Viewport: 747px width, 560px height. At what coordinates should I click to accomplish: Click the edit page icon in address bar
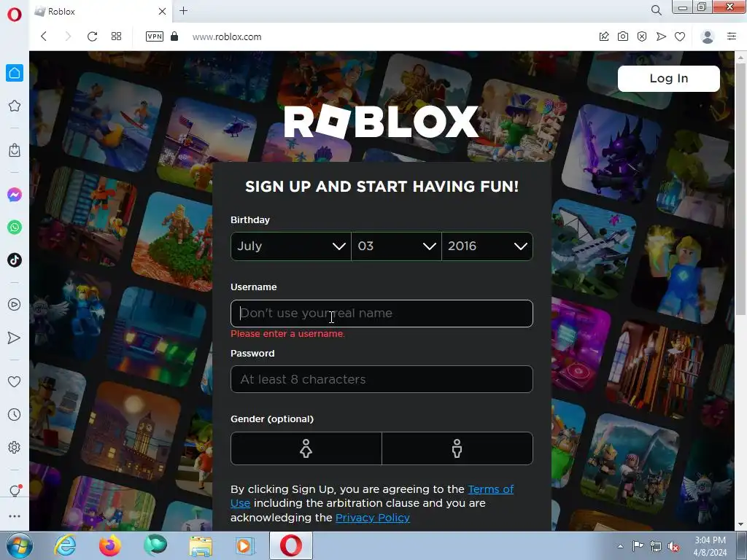[604, 36]
